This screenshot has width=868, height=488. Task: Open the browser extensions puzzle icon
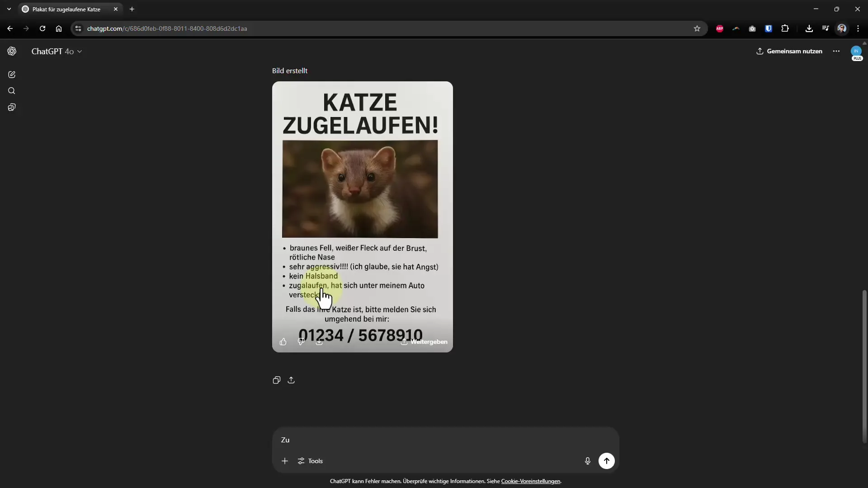point(785,28)
